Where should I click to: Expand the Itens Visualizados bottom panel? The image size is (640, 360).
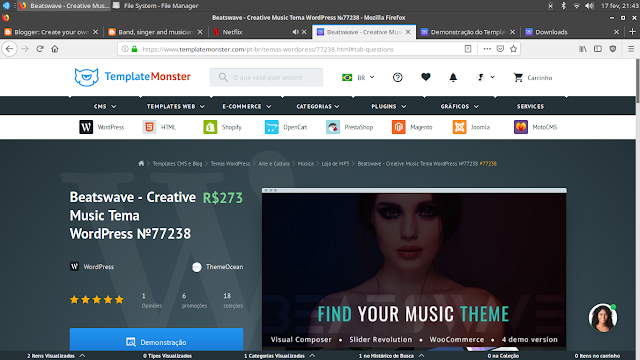pyautogui.click(x=56, y=356)
